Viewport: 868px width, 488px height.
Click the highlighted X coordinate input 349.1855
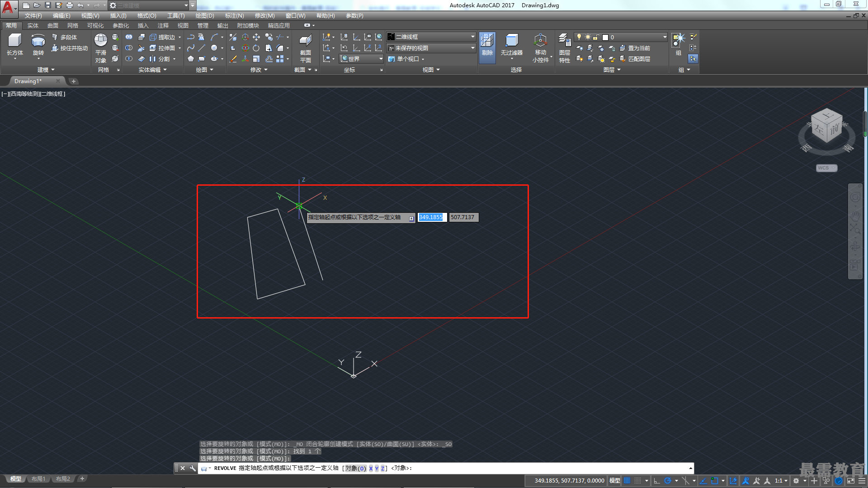(432, 217)
